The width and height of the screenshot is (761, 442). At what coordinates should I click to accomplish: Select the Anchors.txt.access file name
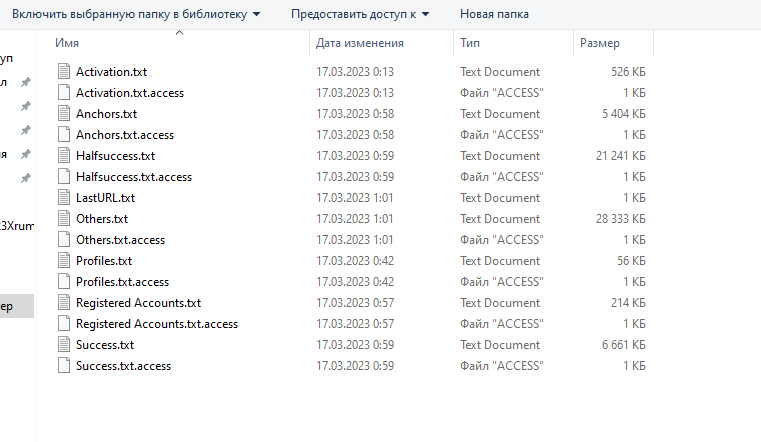[x=125, y=135]
